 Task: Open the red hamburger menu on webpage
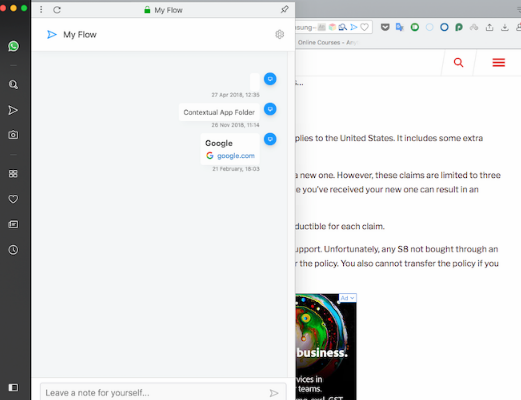pyautogui.click(x=499, y=62)
